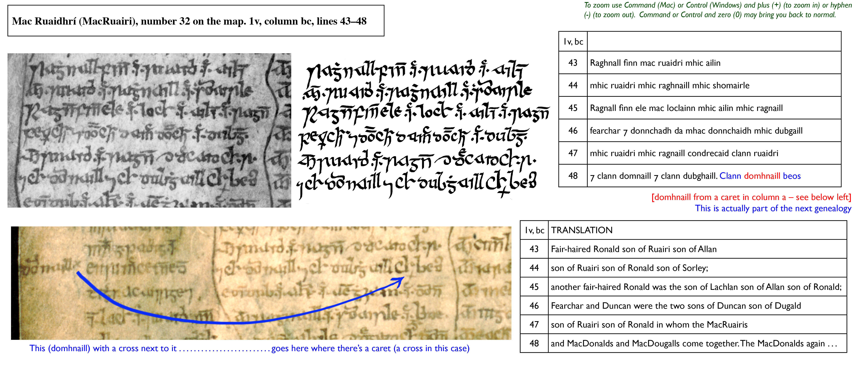
Task: Click 'Raghnall finn mac ruaidri mhic ailin'
Action: coord(655,63)
